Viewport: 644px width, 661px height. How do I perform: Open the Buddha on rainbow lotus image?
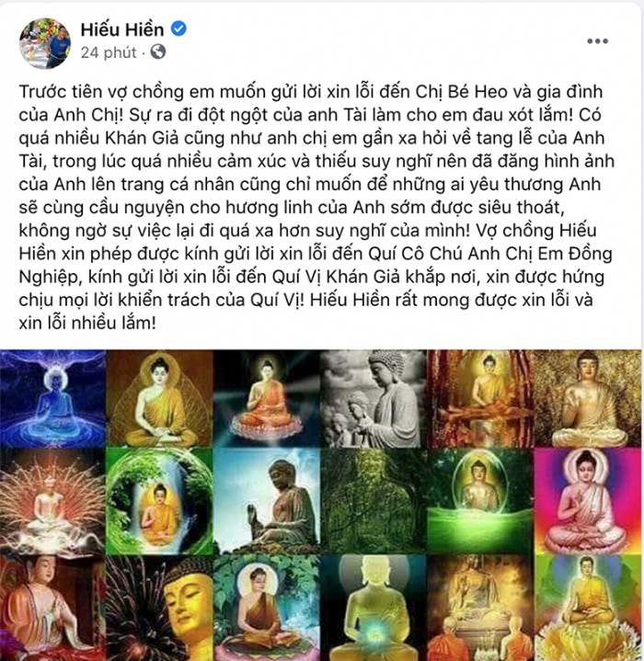[x=588, y=609]
